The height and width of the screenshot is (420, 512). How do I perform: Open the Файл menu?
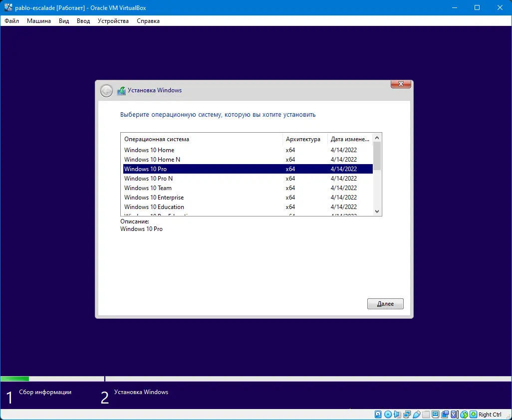coord(12,21)
